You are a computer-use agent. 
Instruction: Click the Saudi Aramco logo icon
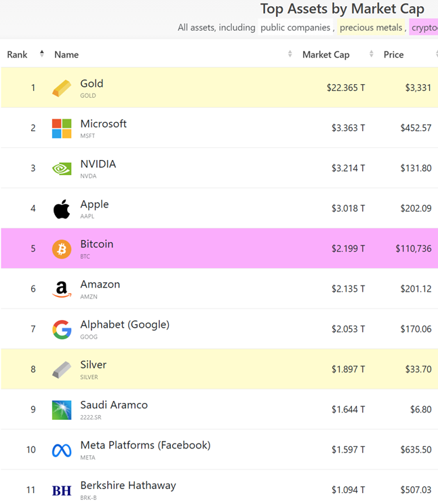62,410
